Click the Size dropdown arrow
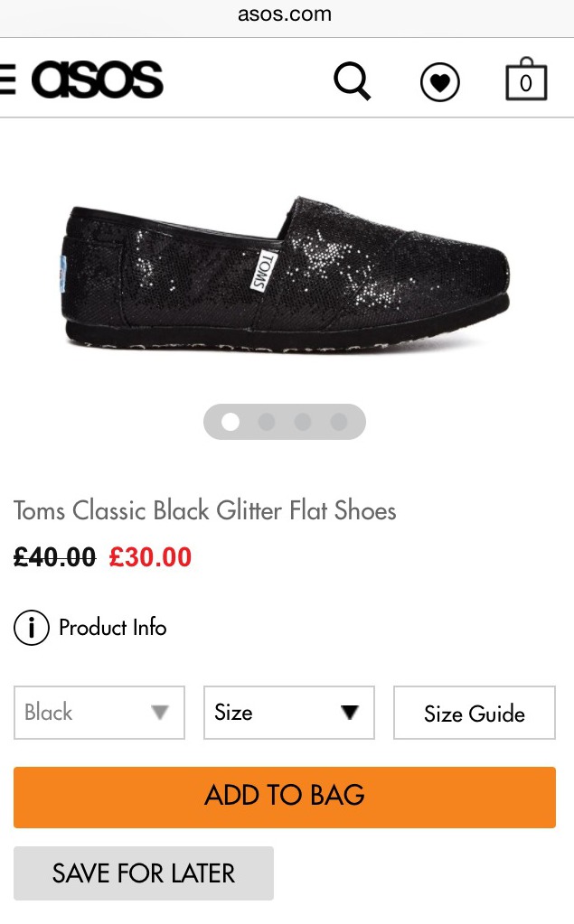The image size is (574, 924). point(350,713)
